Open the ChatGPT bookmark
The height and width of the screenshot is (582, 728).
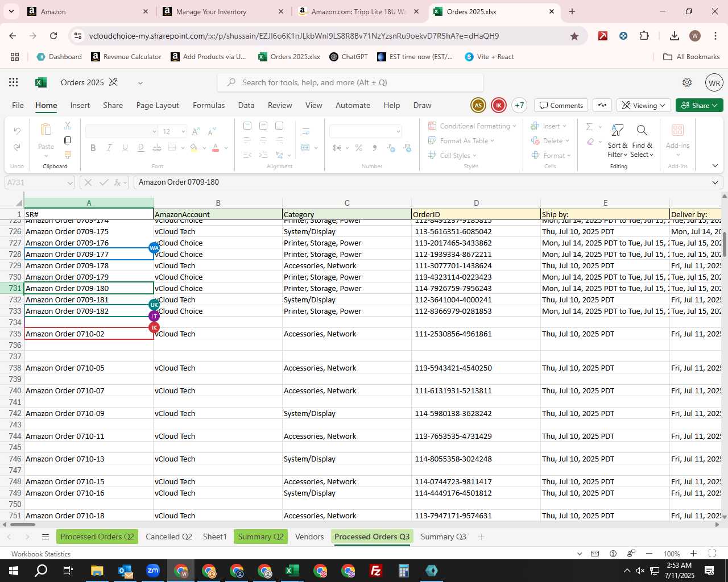(x=349, y=57)
